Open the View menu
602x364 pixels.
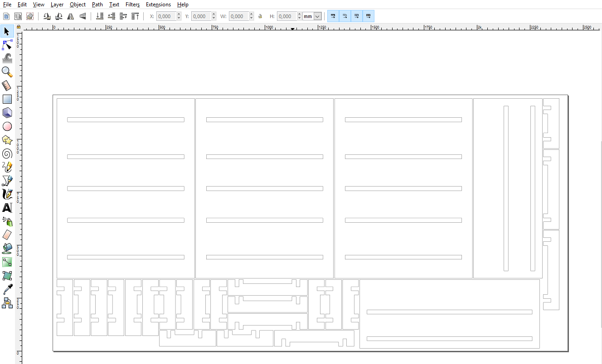click(39, 5)
